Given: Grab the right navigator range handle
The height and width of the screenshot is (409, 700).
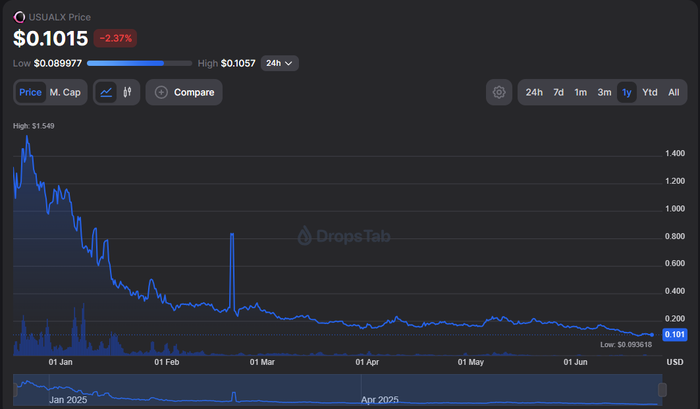Looking at the screenshot, I should point(662,390).
